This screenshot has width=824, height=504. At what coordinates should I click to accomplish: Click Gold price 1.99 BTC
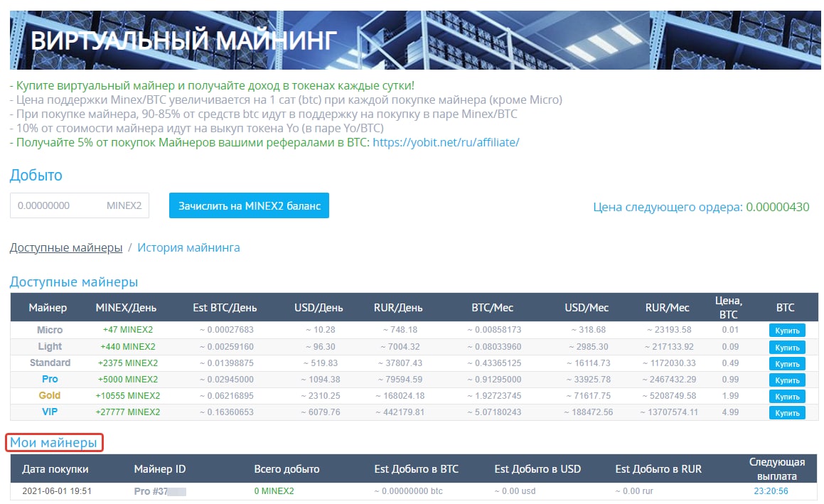coord(730,396)
